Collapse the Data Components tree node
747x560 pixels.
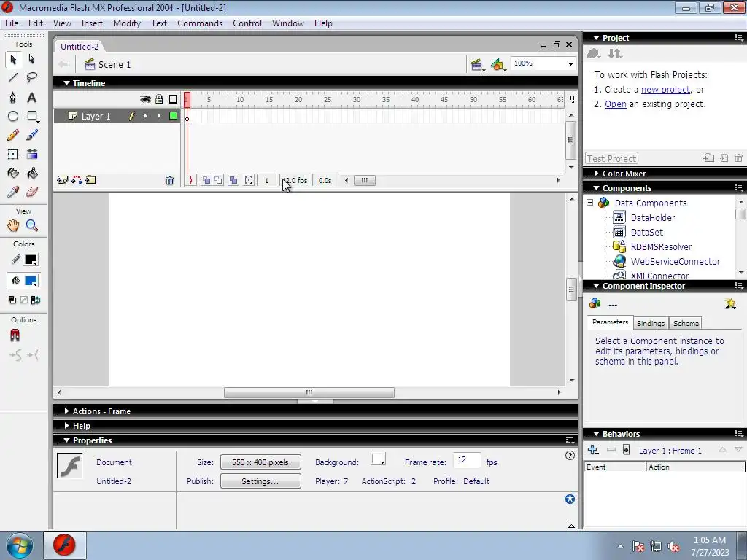coord(589,203)
